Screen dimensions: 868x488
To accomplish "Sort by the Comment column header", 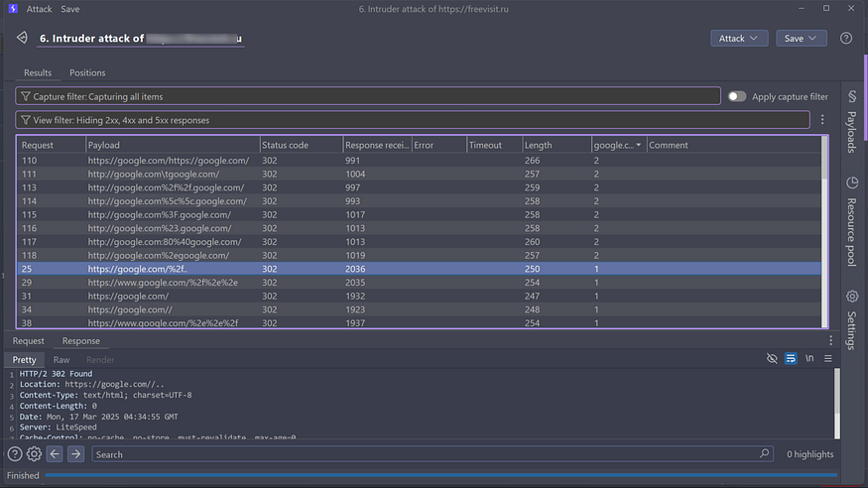I will click(x=733, y=145).
